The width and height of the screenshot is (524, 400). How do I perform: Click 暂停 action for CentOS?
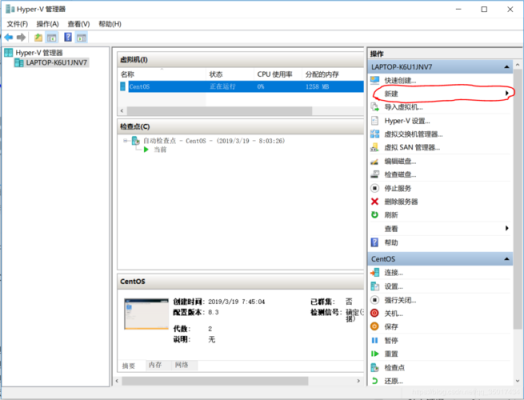(391, 341)
